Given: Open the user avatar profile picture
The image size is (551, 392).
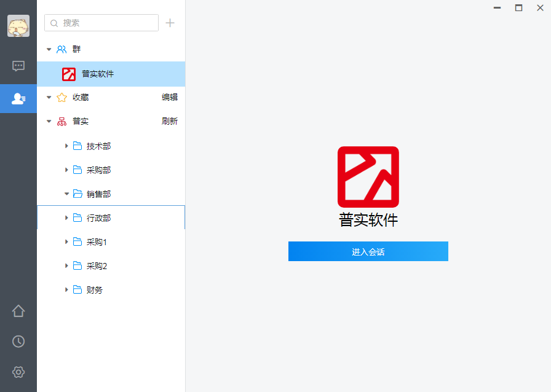Looking at the screenshot, I should [x=18, y=26].
